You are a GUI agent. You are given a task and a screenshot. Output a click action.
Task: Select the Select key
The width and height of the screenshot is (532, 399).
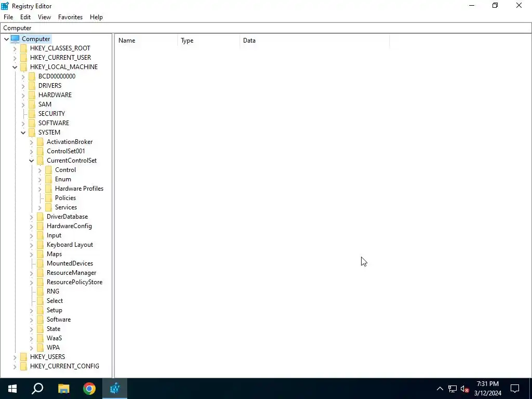tap(55, 301)
